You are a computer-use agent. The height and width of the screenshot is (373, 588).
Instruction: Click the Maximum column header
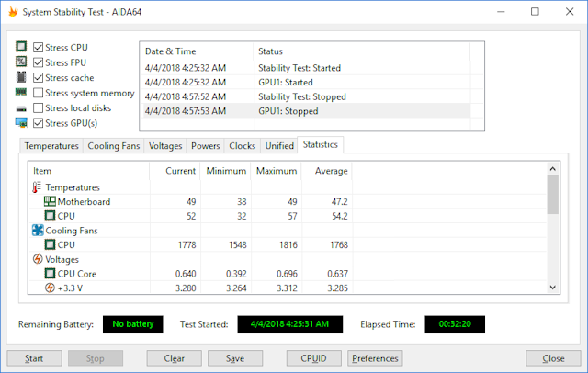click(x=276, y=171)
